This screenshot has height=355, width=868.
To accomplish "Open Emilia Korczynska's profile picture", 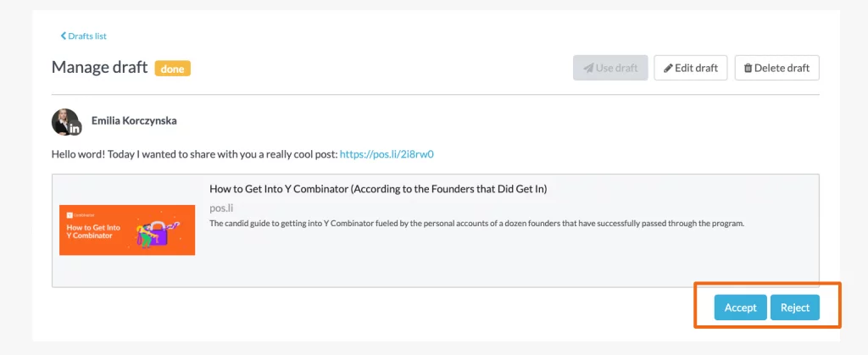I will pyautogui.click(x=65, y=121).
